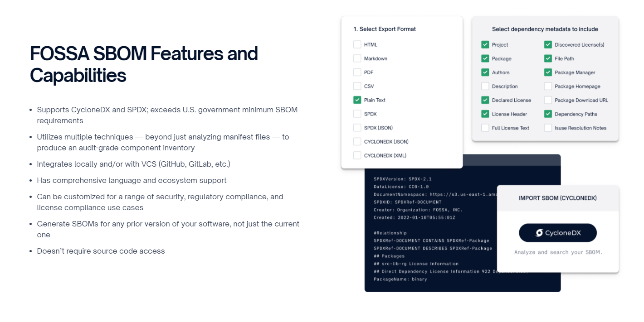Select the '## src-lib-rg License Information' line
The width and height of the screenshot is (644, 322).
click(416, 264)
